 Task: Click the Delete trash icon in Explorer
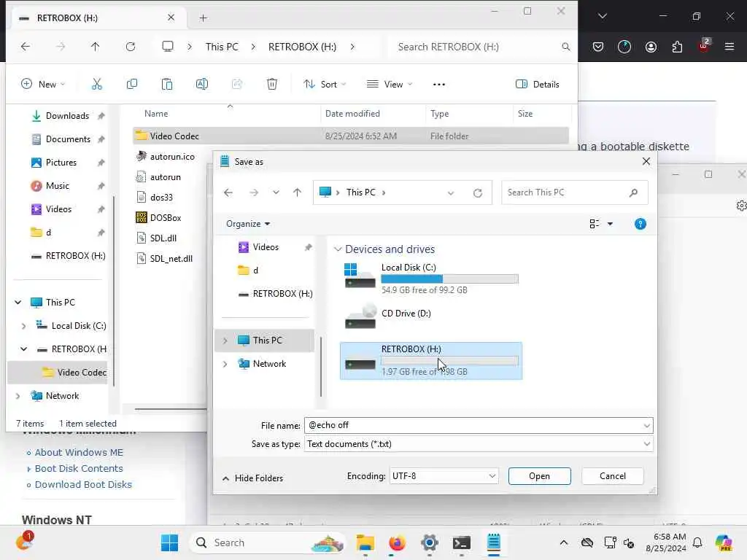[272, 85]
